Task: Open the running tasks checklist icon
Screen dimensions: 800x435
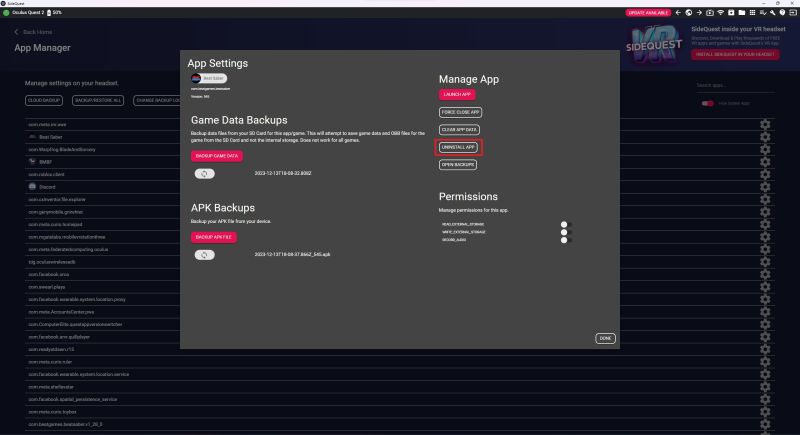Action: point(763,13)
